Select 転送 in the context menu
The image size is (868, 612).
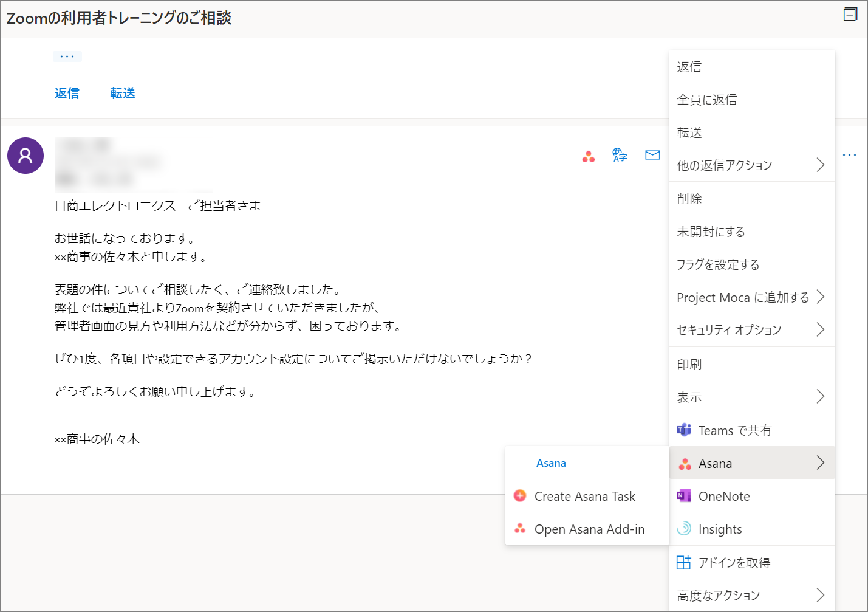(x=752, y=132)
